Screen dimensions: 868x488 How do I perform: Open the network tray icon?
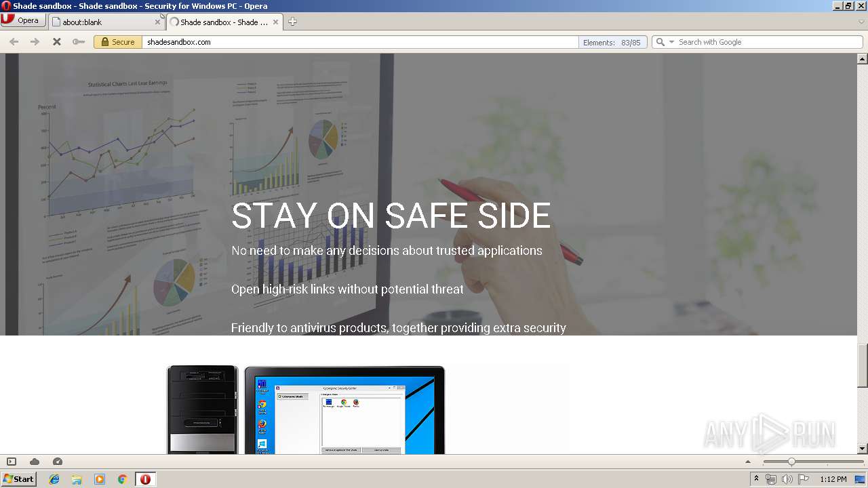[771, 479]
